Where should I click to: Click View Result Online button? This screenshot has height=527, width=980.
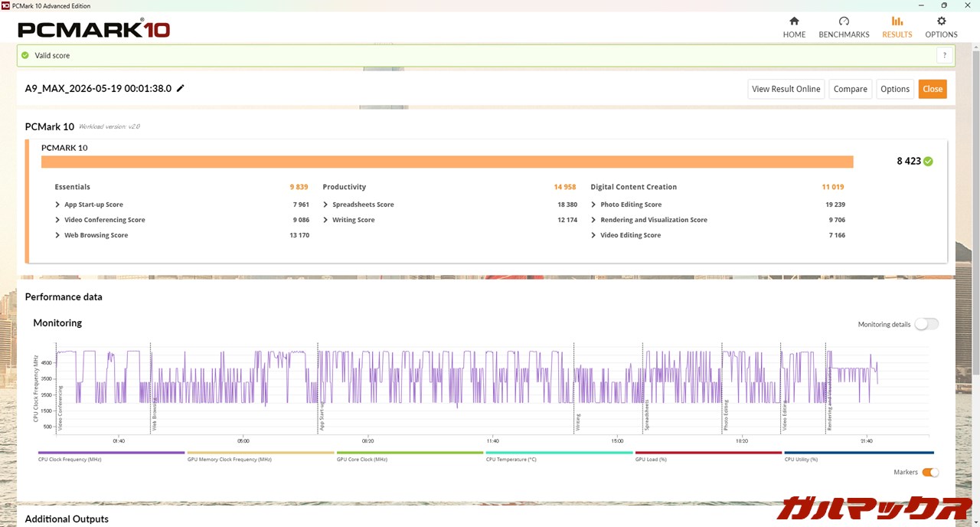[x=786, y=89]
